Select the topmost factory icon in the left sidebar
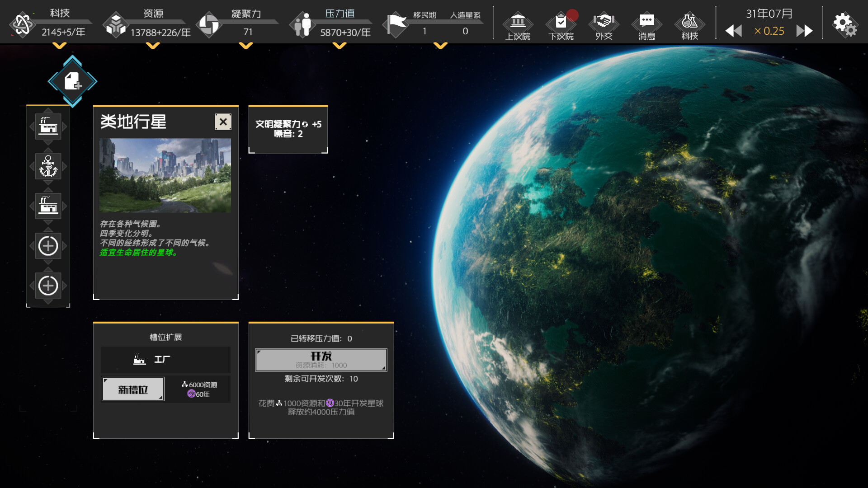 (48, 127)
